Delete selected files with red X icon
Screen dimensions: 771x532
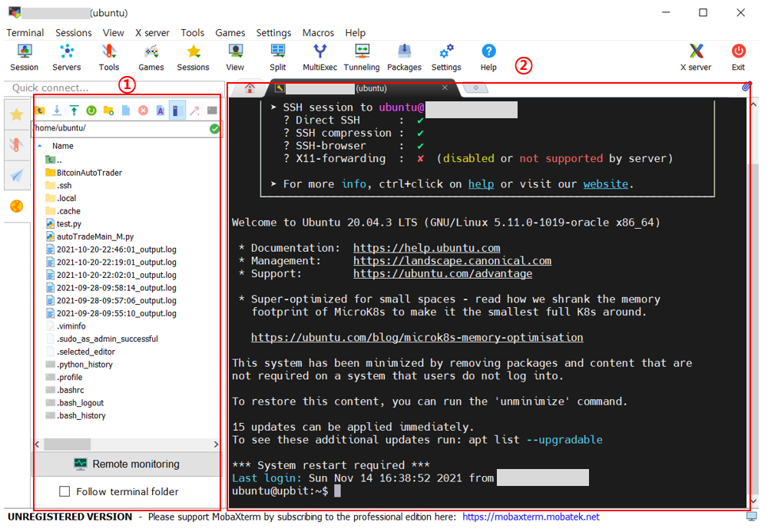click(x=143, y=110)
